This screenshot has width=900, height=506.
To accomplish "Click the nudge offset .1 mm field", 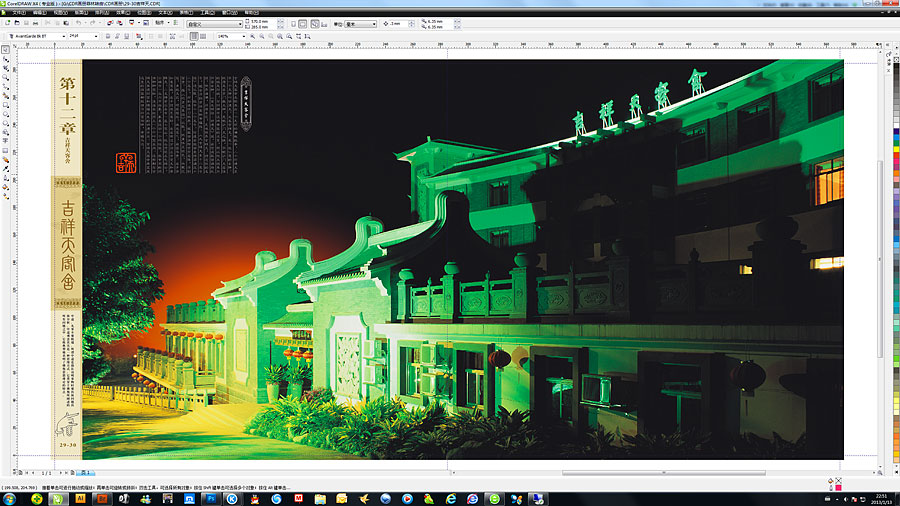I will [x=399, y=24].
